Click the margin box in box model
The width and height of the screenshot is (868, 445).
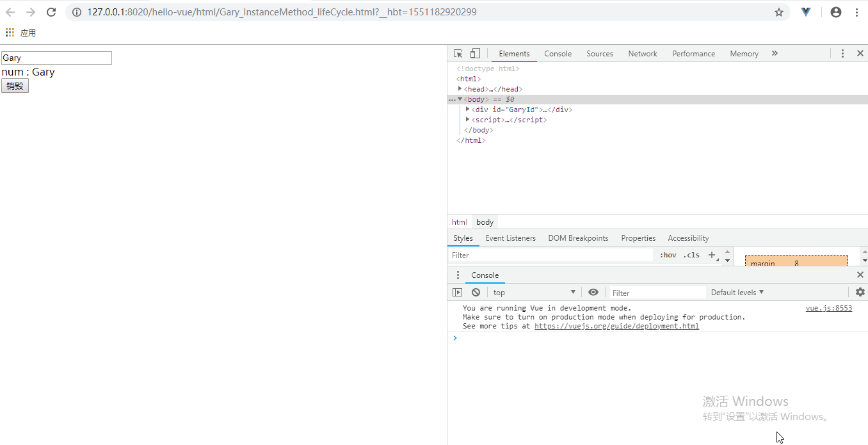coord(796,261)
